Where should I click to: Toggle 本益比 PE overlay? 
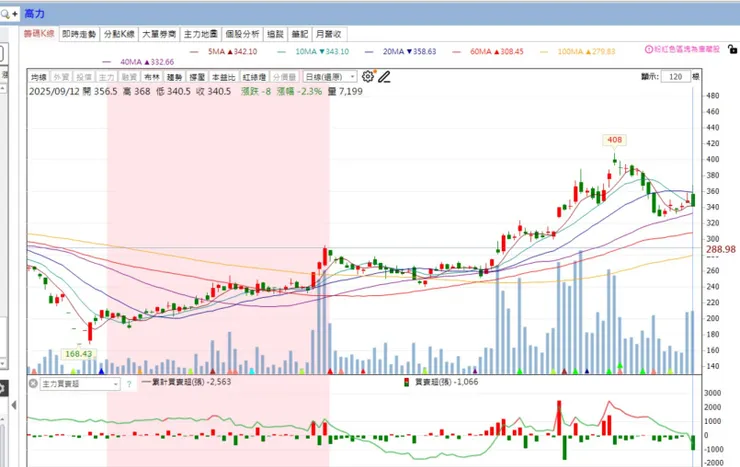(x=223, y=77)
